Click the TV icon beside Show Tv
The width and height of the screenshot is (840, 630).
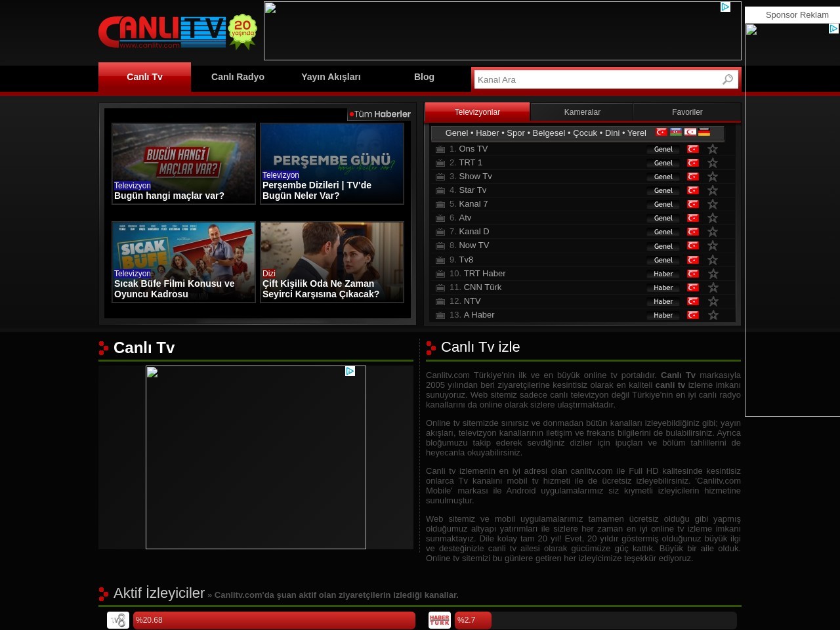coord(440,177)
